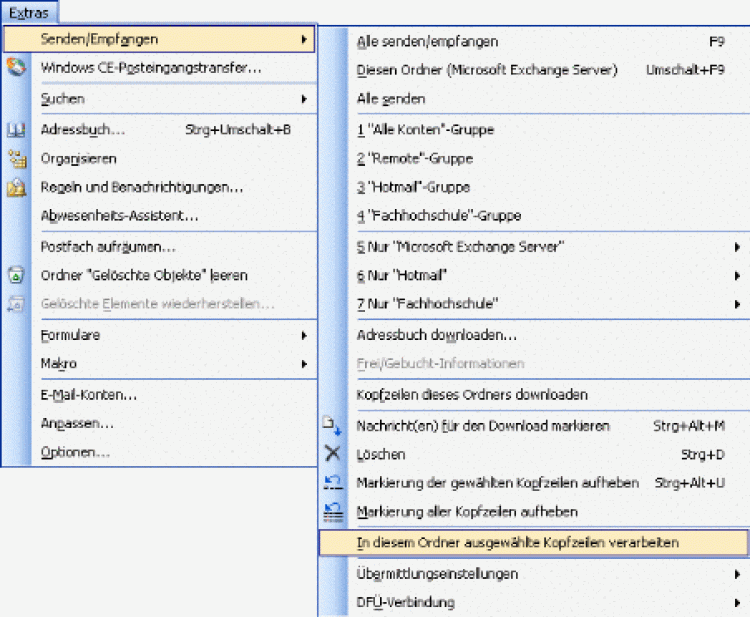
Task: Expand Nur "Microsoft Exchange Server" submenu
Action: [x=736, y=246]
